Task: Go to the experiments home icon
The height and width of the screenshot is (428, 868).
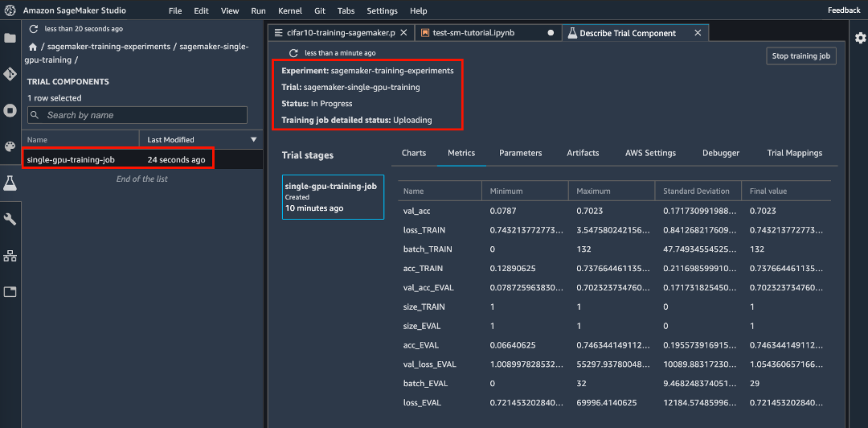Action: point(33,47)
